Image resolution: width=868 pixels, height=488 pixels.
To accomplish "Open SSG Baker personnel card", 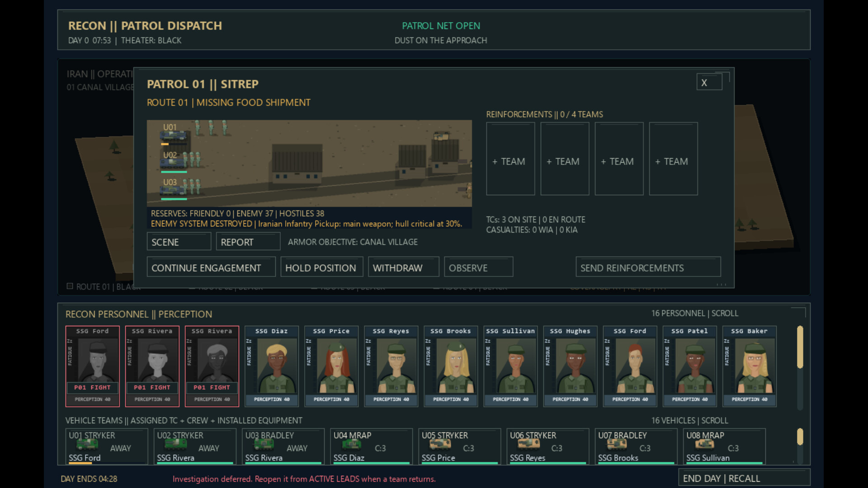I will (x=749, y=366).
